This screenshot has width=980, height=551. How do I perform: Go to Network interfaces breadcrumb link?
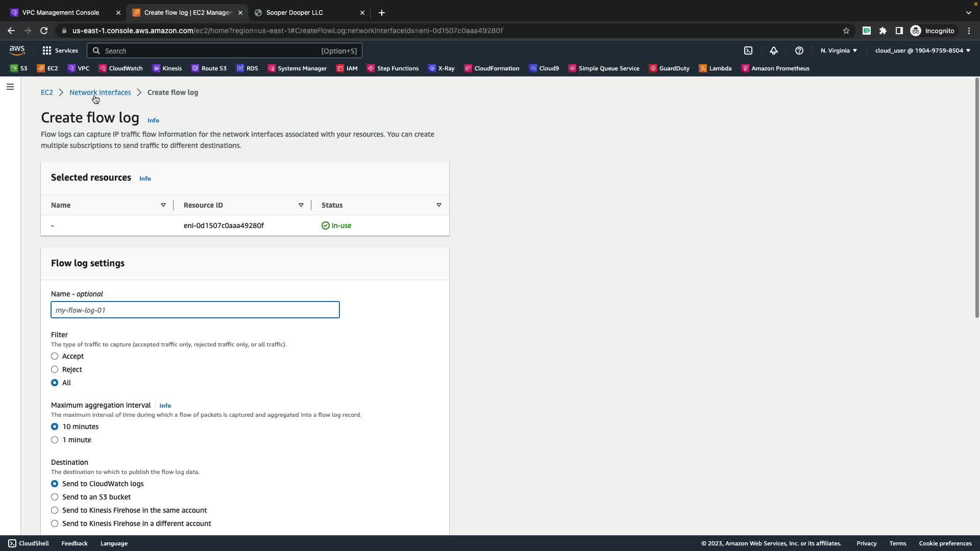coord(100,92)
